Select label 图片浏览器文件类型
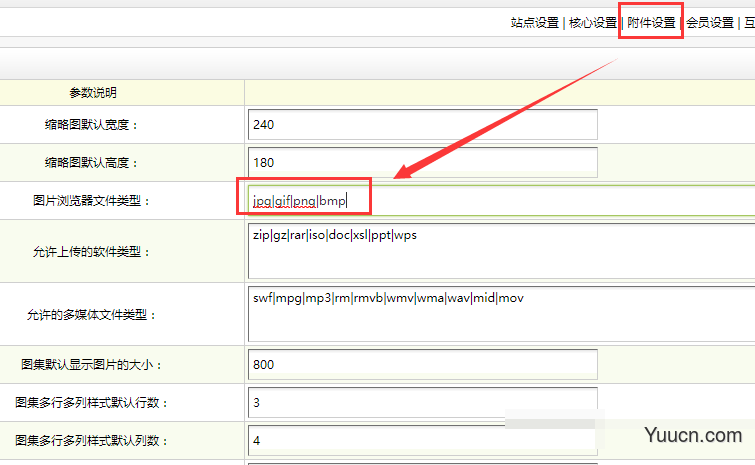This screenshot has height=465, width=755. coord(91,201)
